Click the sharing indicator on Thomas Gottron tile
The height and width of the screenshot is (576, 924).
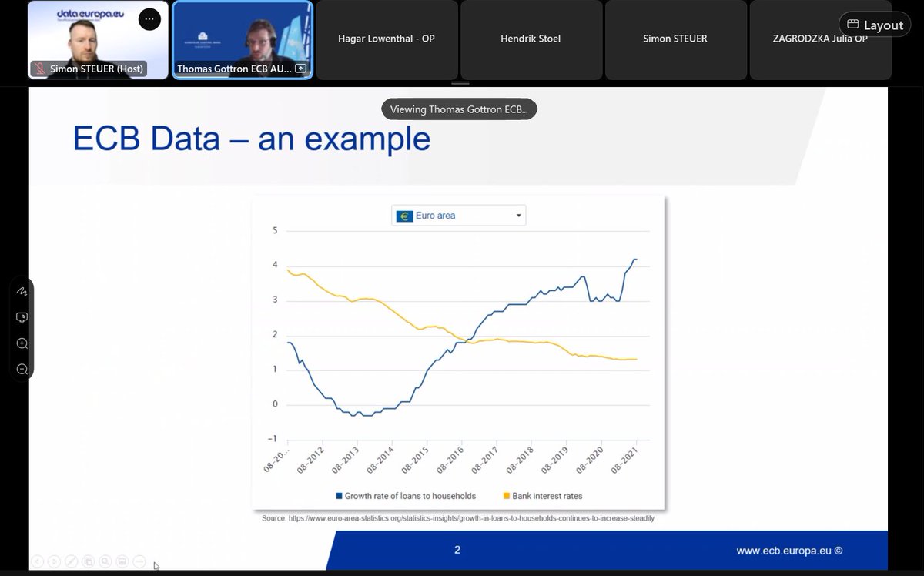click(300, 69)
